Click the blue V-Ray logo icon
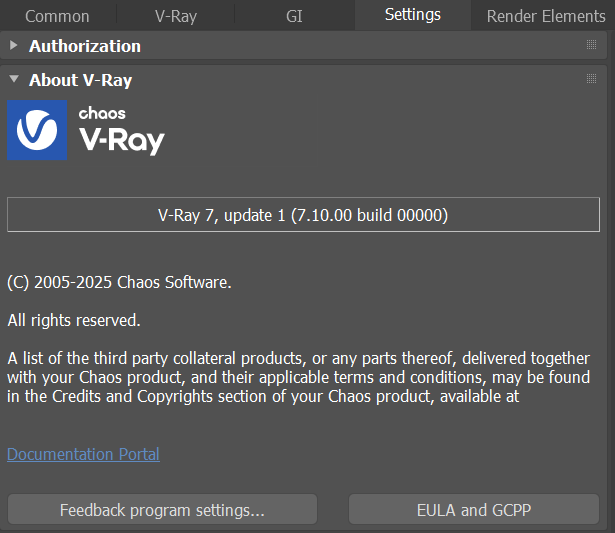Screen dimensions: 615x533 click(x=38, y=129)
